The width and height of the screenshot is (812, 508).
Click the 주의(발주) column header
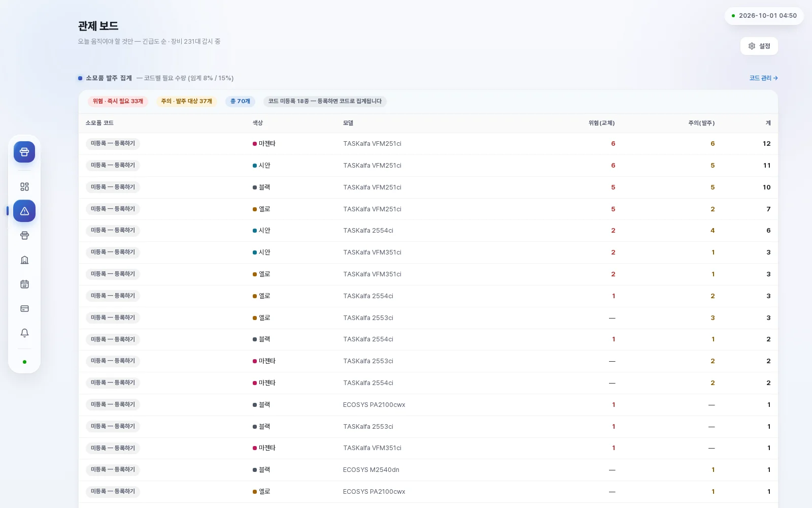pyautogui.click(x=701, y=123)
